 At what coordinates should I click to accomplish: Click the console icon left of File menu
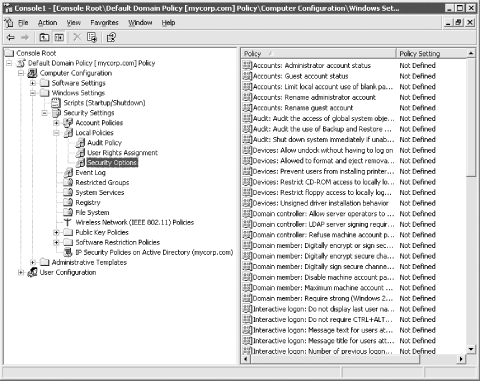click(9, 23)
